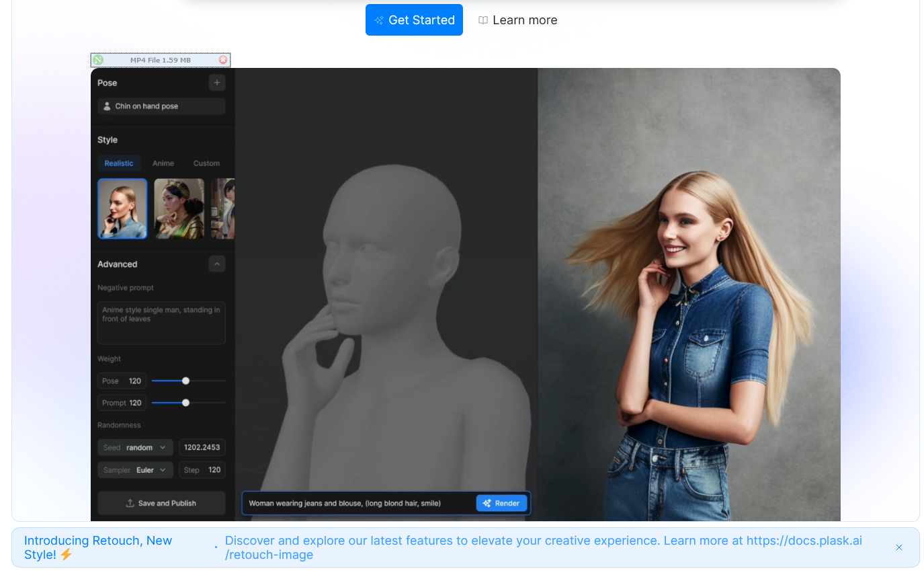The height and width of the screenshot is (577, 924).
Task: Open the Sampler Euler dropdown
Action: coord(135,470)
